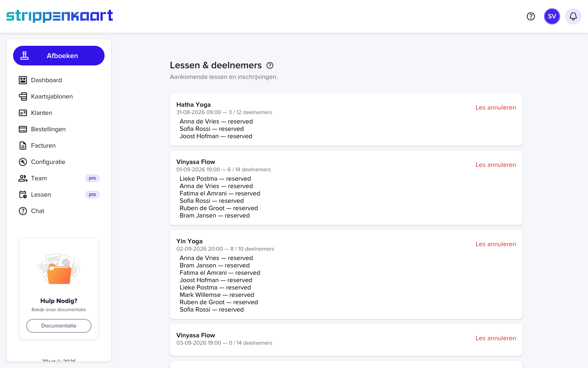The height and width of the screenshot is (368, 588).
Task: Click the Facturen document icon
Action: 23,146
